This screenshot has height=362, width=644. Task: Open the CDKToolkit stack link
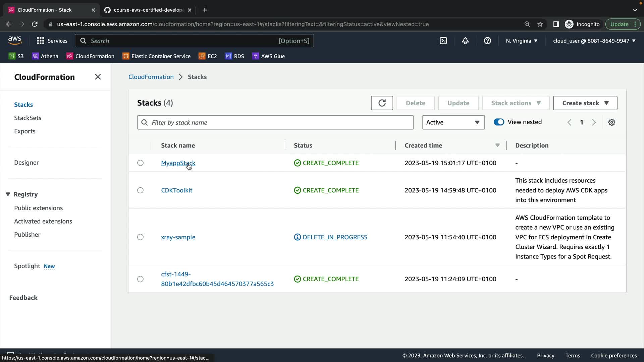176,190
